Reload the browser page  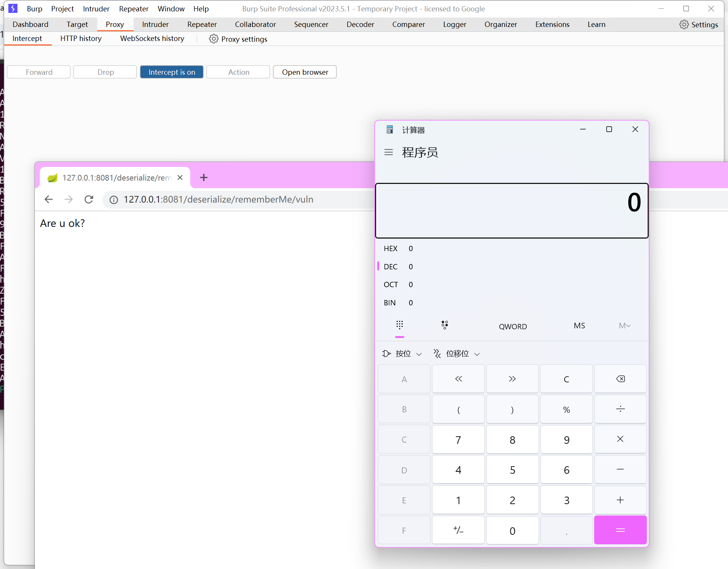[89, 200]
